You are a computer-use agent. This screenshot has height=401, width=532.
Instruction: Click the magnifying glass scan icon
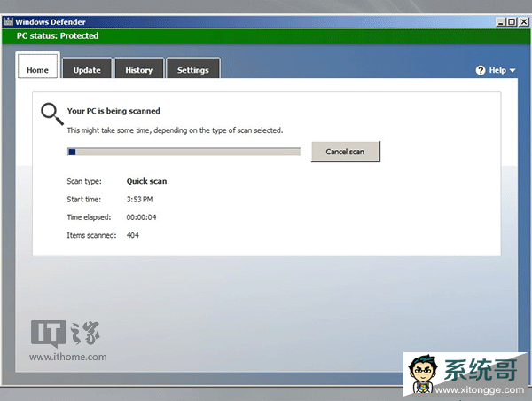pyautogui.click(x=52, y=114)
